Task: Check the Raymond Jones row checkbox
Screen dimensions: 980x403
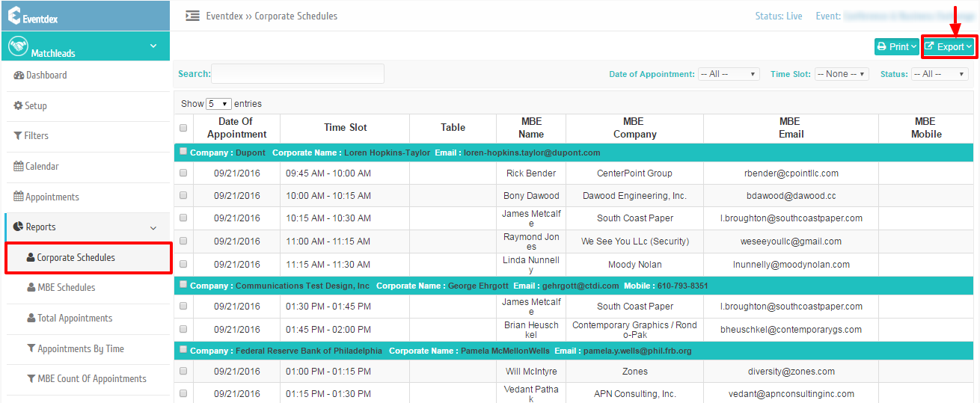Action: [x=183, y=242]
